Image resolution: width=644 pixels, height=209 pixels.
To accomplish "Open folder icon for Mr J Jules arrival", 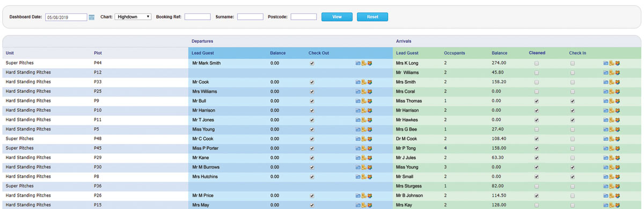I will (606, 157).
